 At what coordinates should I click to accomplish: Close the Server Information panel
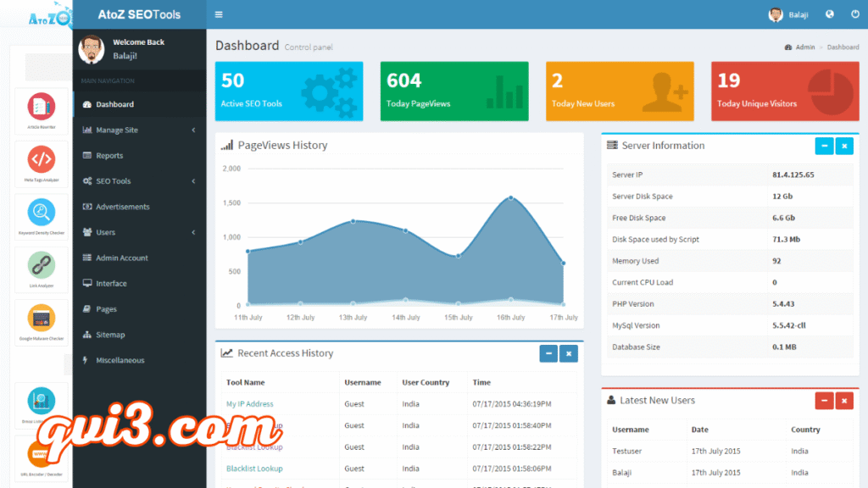(844, 146)
